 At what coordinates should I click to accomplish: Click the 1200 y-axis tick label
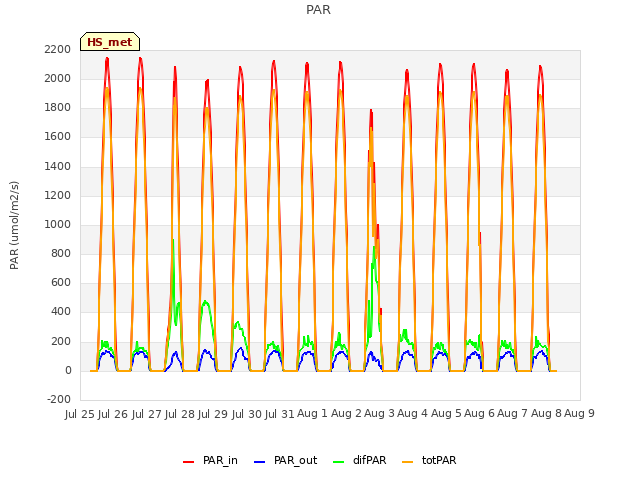point(58,196)
